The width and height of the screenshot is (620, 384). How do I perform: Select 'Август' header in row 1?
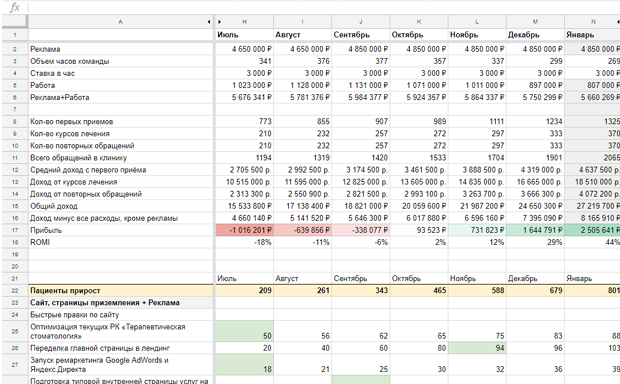[302, 35]
